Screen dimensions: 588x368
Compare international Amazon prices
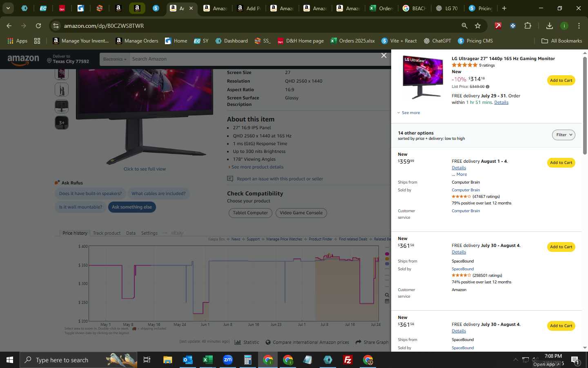click(307, 342)
